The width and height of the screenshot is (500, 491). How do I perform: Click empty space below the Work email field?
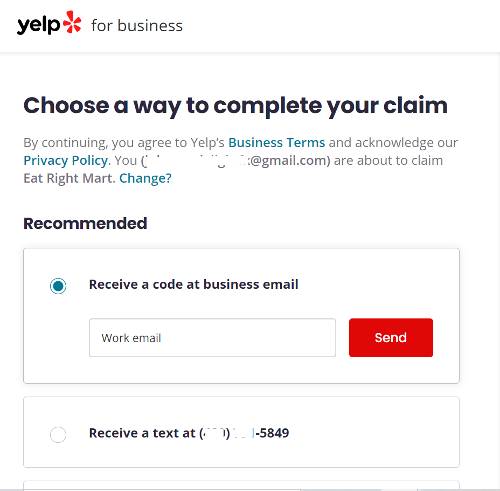(212, 369)
